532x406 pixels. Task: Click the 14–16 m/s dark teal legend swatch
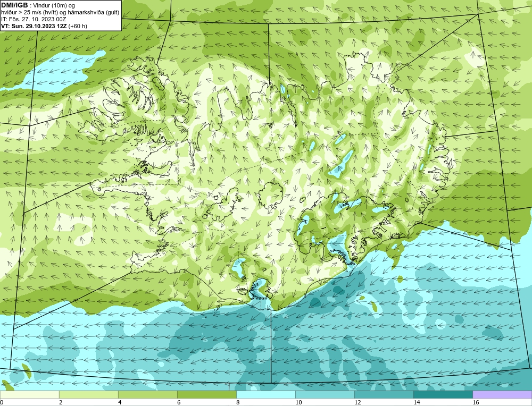coord(443,394)
